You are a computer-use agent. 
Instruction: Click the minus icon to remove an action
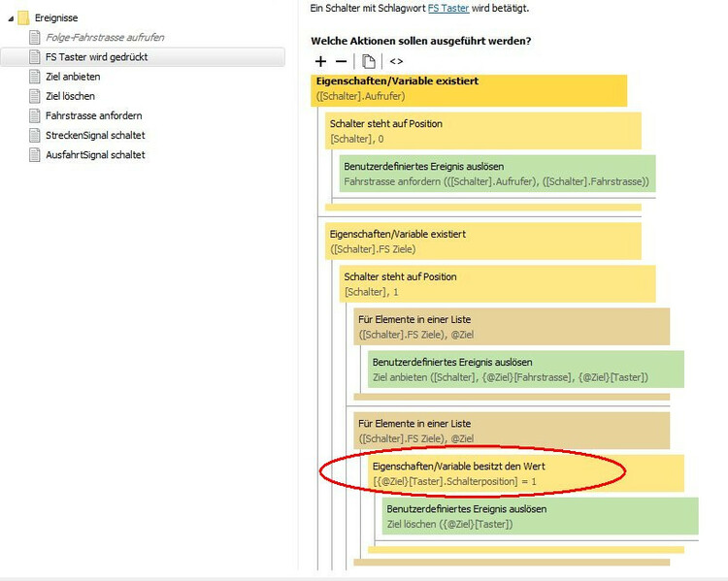click(x=341, y=61)
